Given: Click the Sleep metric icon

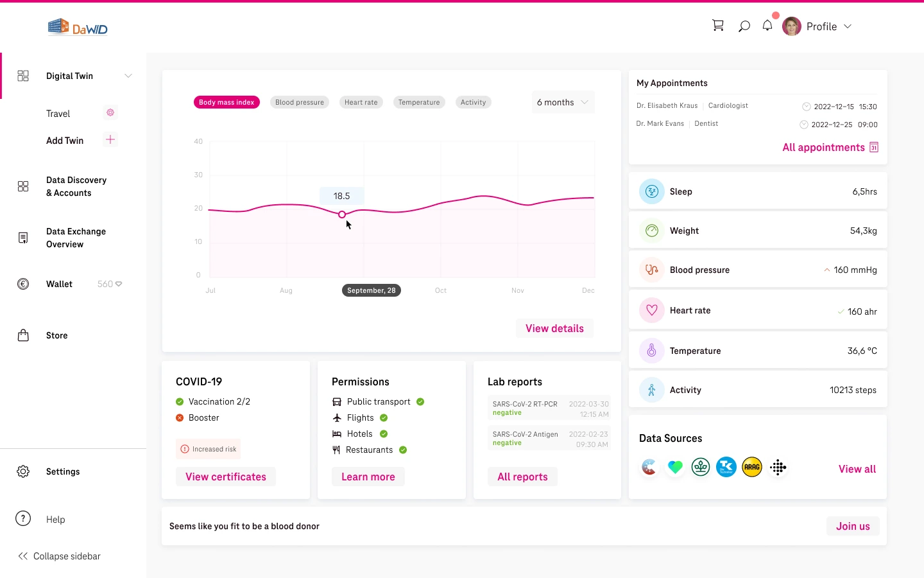Looking at the screenshot, I should tap(651, 191).
